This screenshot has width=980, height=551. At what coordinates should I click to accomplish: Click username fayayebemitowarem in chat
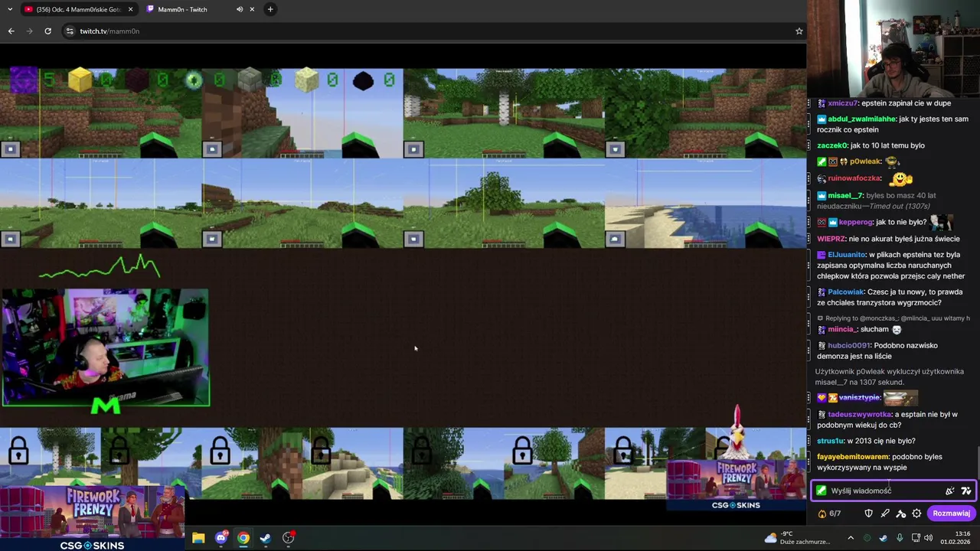pyautogui.click(x=853, y=457)
